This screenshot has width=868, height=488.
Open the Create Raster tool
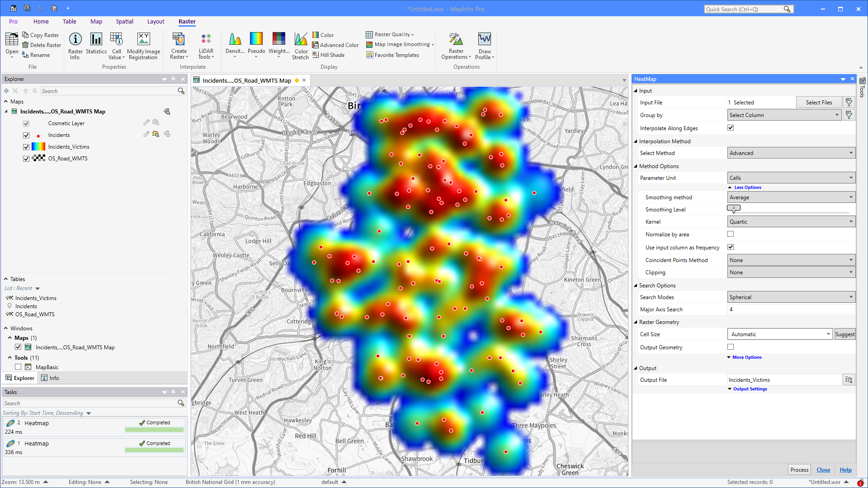[x=179, y=45]
